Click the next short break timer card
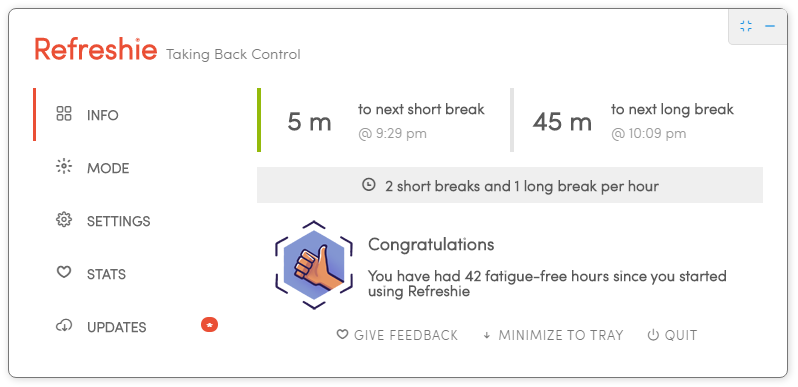The height and width of the screenshot is (387, 798). point(383,120)
